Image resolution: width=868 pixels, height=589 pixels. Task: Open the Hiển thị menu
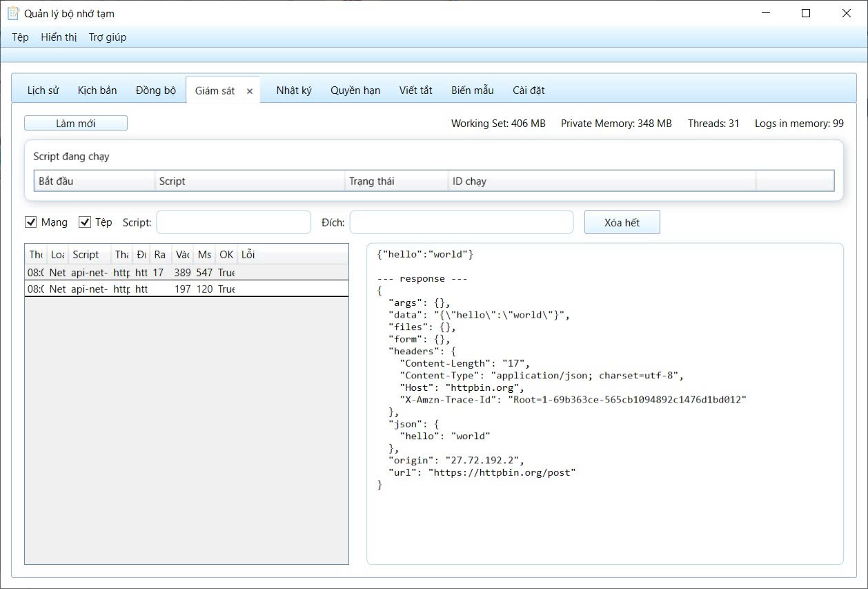click(x=59, y=37)
